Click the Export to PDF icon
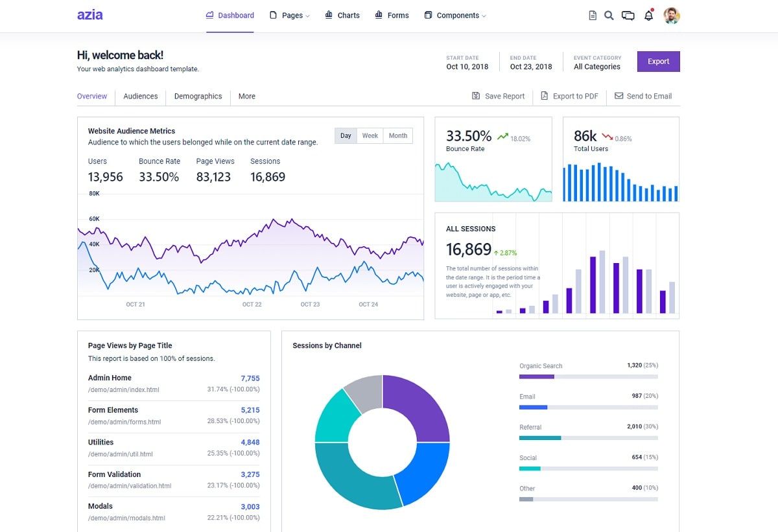The height and width of the screenshot is (532, 778). tap(545, 96)
